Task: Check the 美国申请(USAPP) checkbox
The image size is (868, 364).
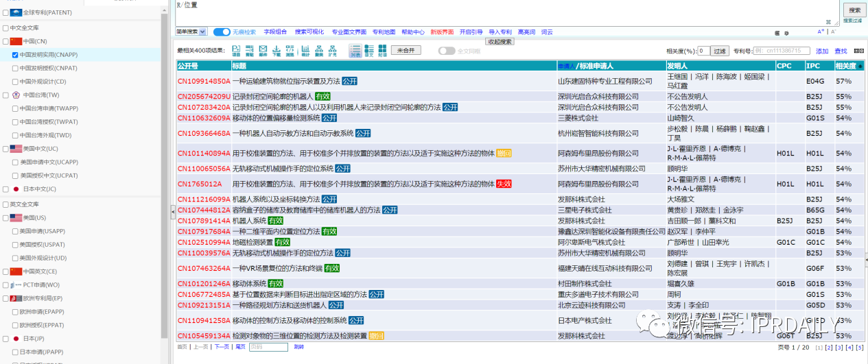Action: 15,231
